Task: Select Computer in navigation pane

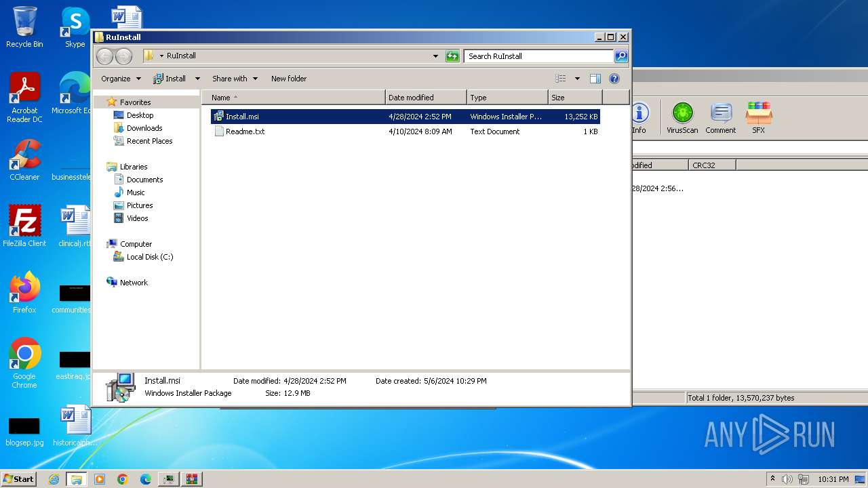Action: tap(136, 244)
